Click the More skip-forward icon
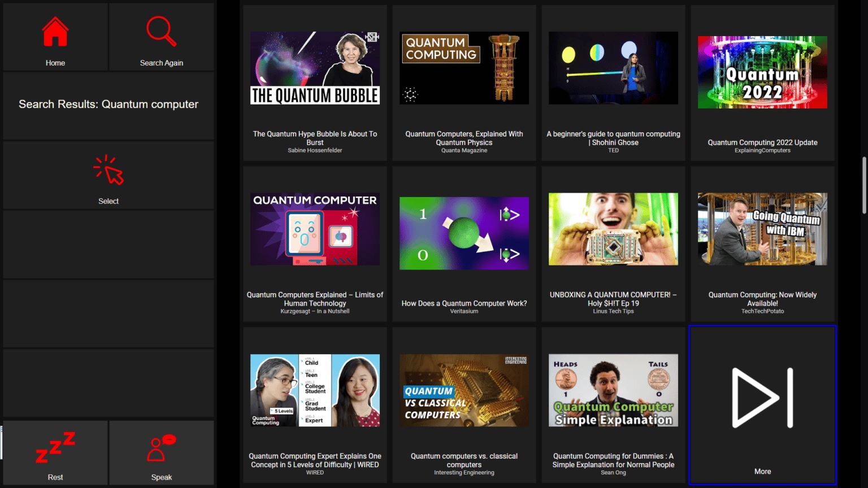Viewport: 868px width, 488px height. click(762, 398)
